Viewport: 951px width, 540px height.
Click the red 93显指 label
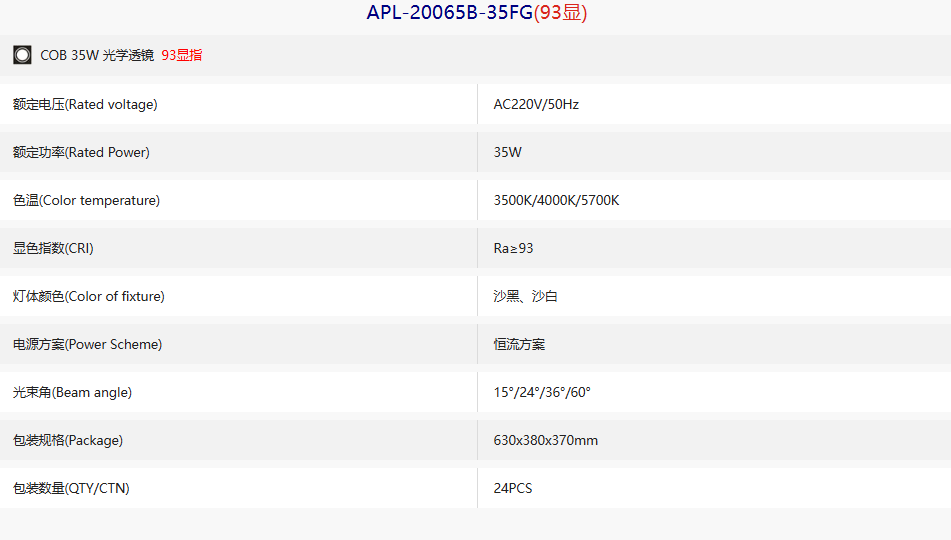tap(182, 55)
